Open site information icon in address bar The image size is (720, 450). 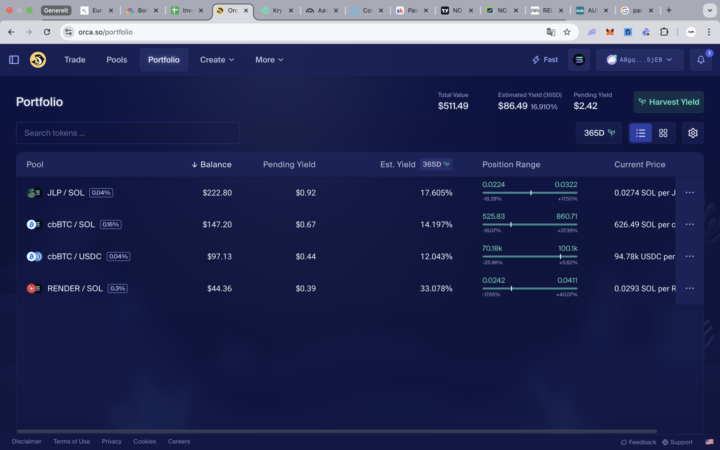68,32
